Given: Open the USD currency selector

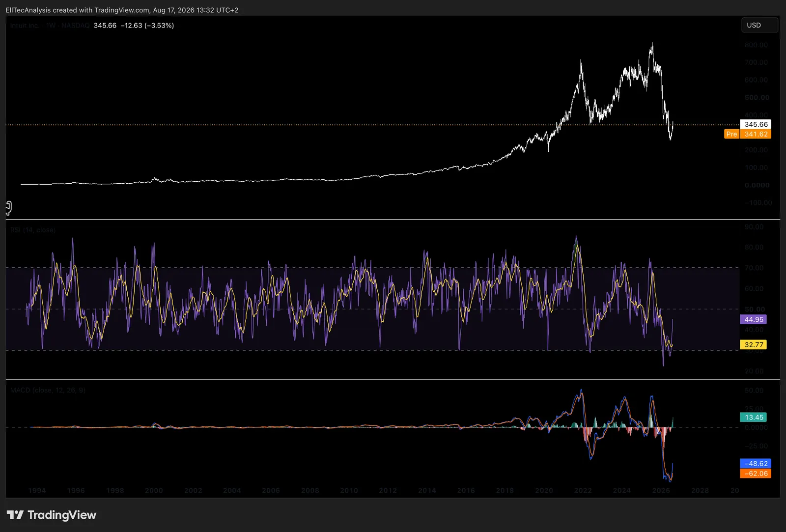Looking at the screenshot, I should click(759, 25).
